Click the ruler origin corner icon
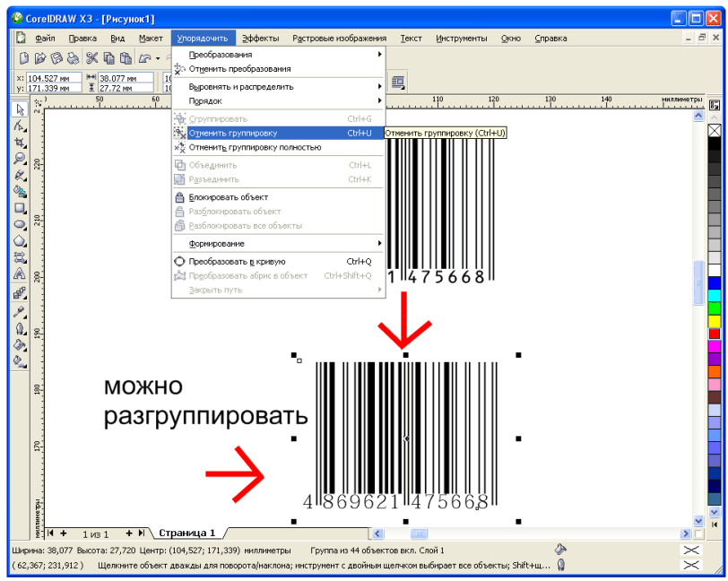This screenshot has width=728, height=581. point(38,101)
